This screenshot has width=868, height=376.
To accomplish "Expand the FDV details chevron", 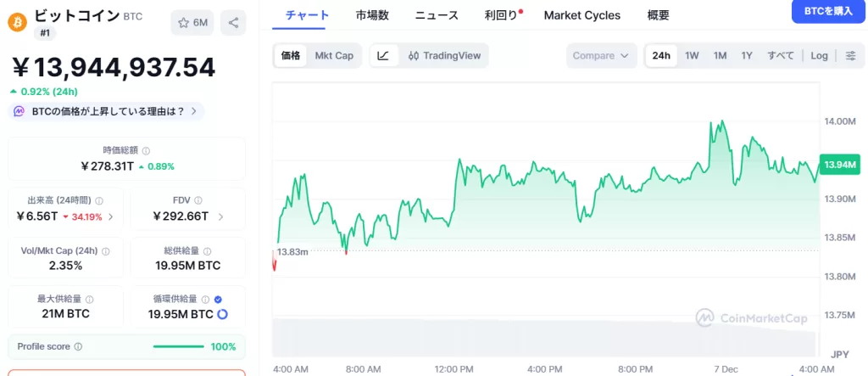I will point(221,216).
